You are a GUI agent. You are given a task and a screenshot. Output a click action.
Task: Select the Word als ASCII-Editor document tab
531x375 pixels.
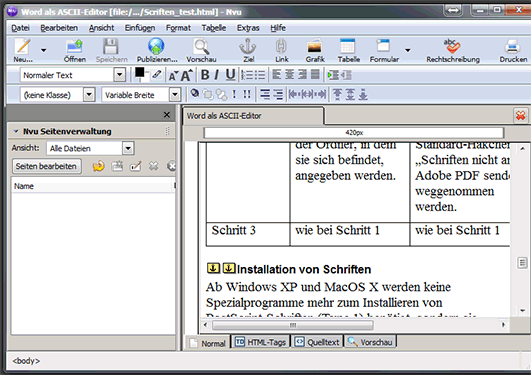pyautogui.click(x=253, y=116)
